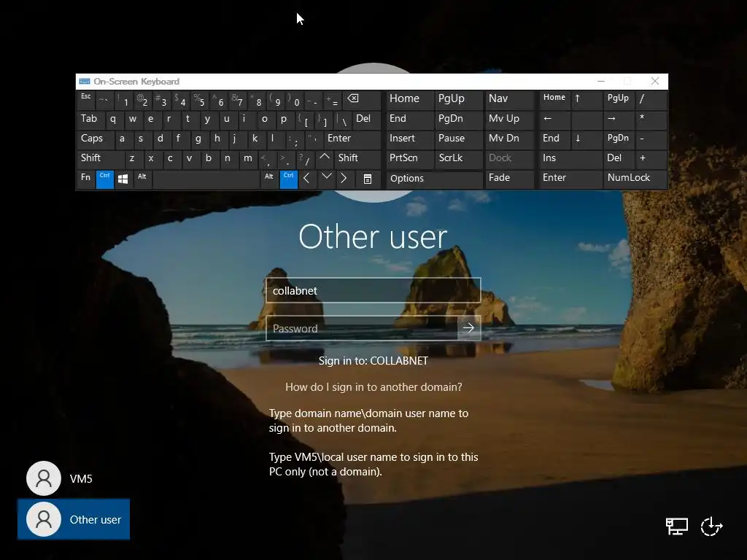The height and width of the screenshot is (560, 747).
Task: Toggle the Fn key
Action: click(86, 179)
